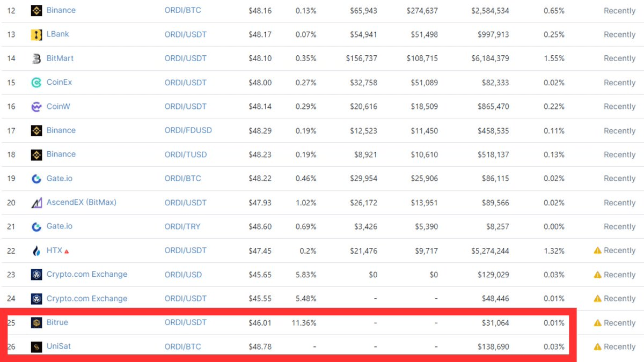
Task: Click the HTX flame logo
Action: tap(36, 251)
